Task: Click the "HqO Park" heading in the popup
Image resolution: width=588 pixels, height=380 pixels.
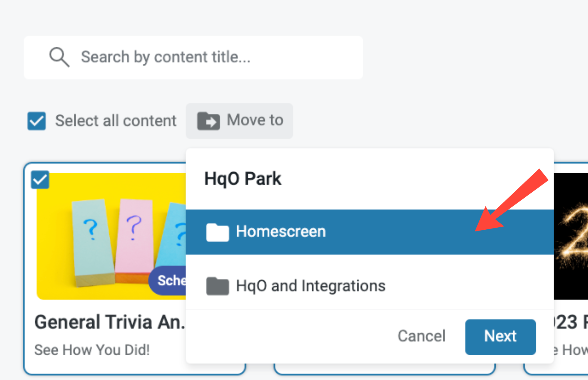Action: coord(243,179)
